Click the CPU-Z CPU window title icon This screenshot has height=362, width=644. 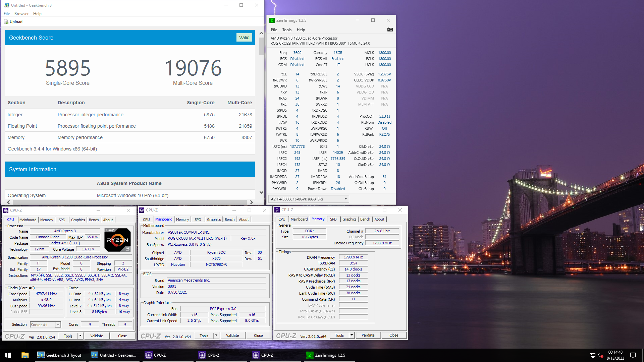tap(6, 210)
